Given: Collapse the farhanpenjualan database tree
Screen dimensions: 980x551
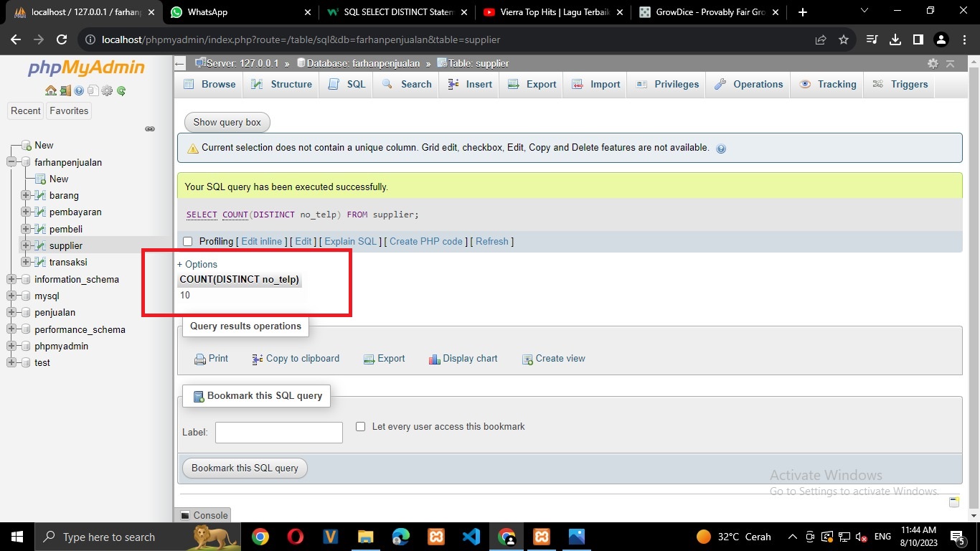Looking at the screenshot, I should point(11,162).
